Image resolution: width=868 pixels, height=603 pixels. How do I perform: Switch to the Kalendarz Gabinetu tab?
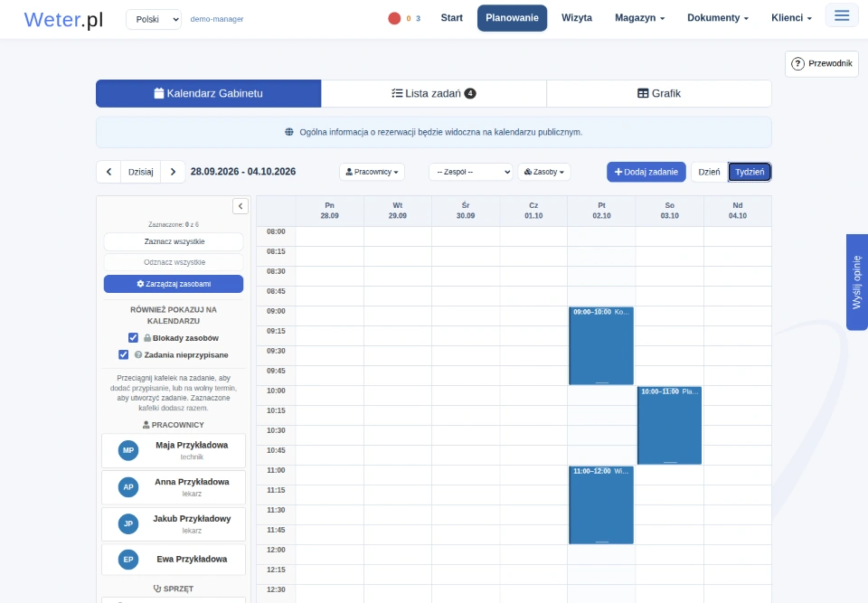(x=209, y=94)
